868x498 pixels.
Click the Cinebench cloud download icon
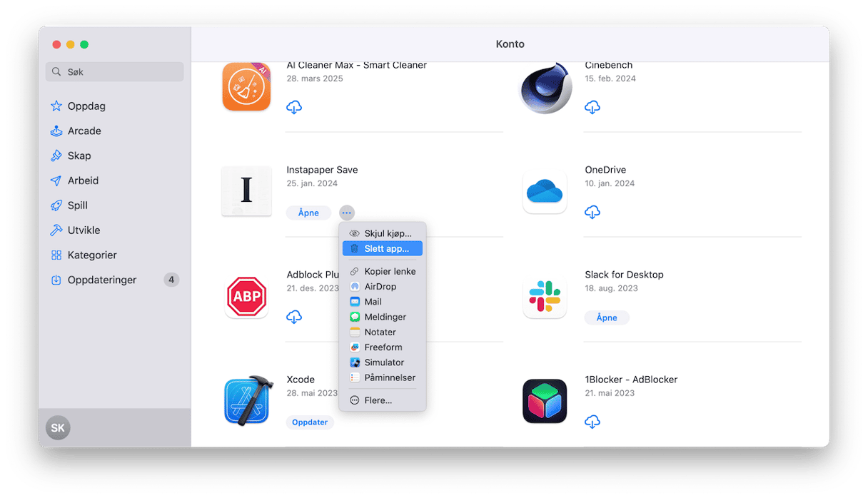tap(592, 107)
